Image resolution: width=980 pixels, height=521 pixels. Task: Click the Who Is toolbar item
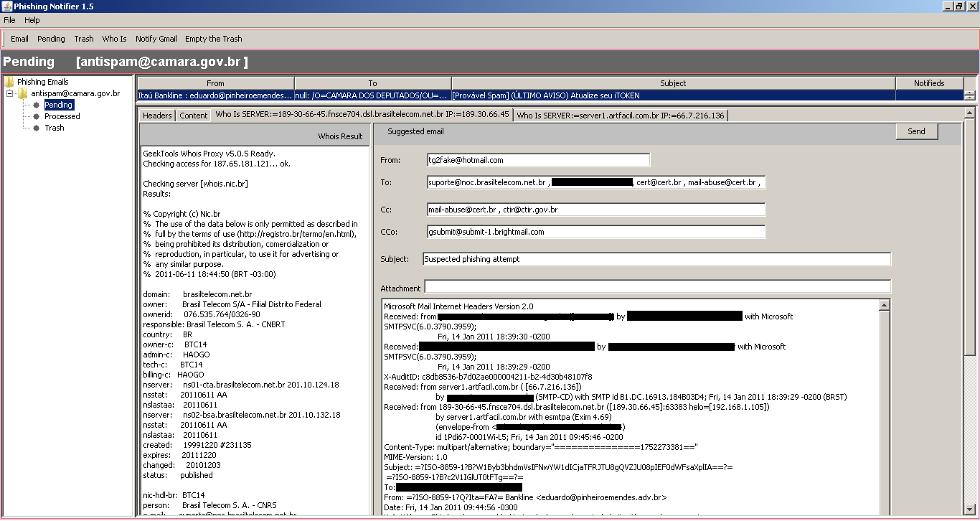click(x=114, y=39)
